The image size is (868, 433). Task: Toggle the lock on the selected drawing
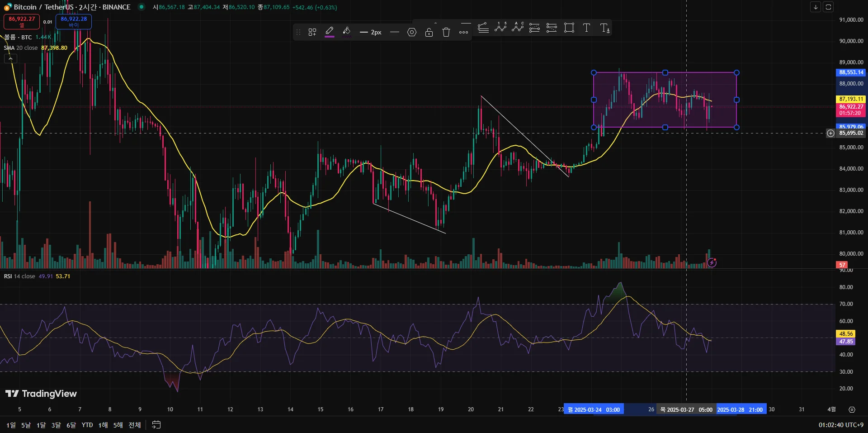(429, 32)
